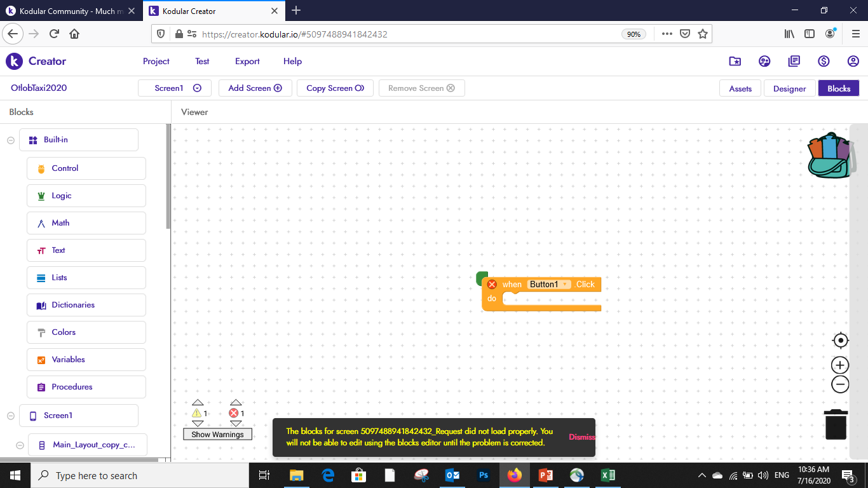Image resolution: width=868 pixels, height=488 pixels.
Task: Open the Export menu
Action: (x=247, y=61)
